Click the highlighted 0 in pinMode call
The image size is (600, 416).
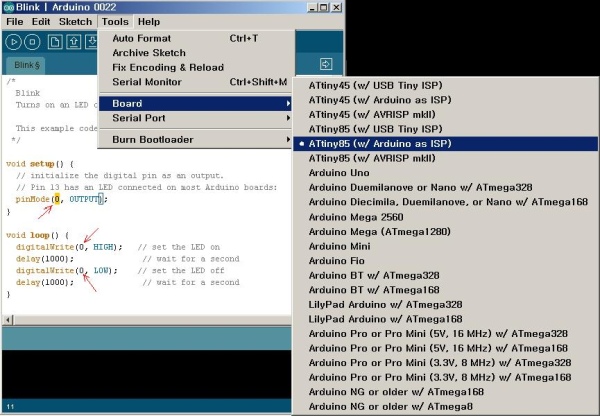[57, 199]
